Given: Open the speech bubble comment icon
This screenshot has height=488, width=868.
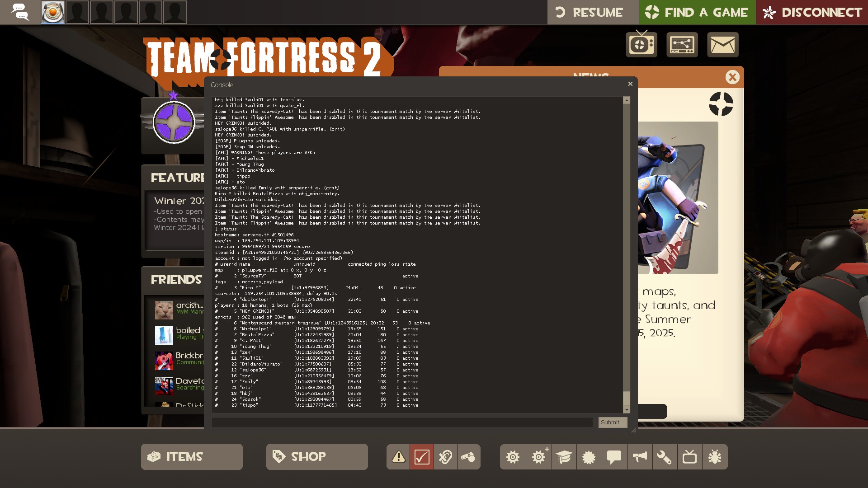Looking at the screenshot, I should (614, 457).
